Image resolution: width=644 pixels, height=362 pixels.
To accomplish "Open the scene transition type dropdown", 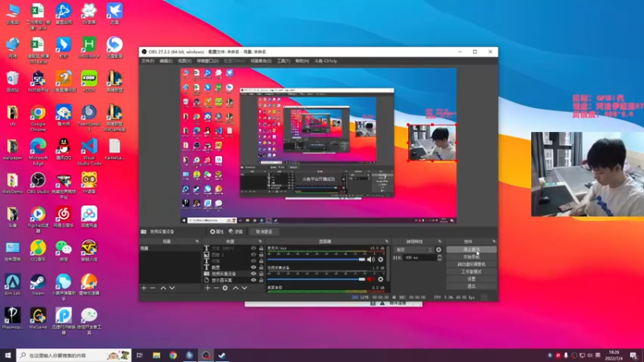I will pyautogui.click(x=413, y=249).
